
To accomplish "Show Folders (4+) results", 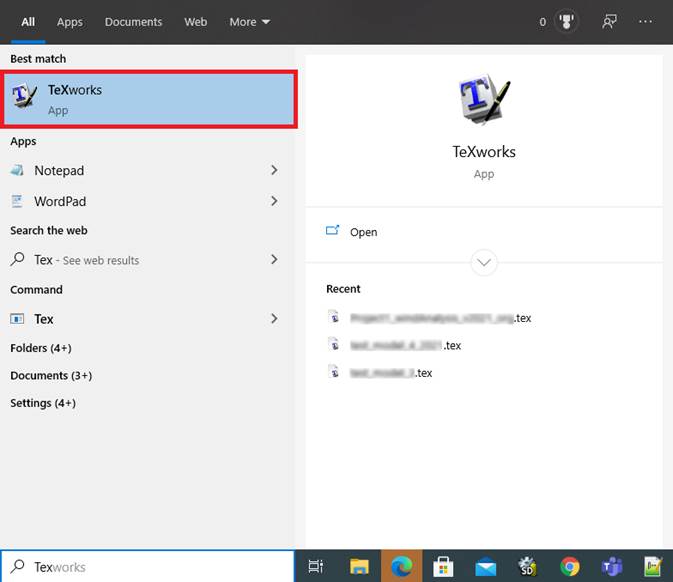I will 41,348.
